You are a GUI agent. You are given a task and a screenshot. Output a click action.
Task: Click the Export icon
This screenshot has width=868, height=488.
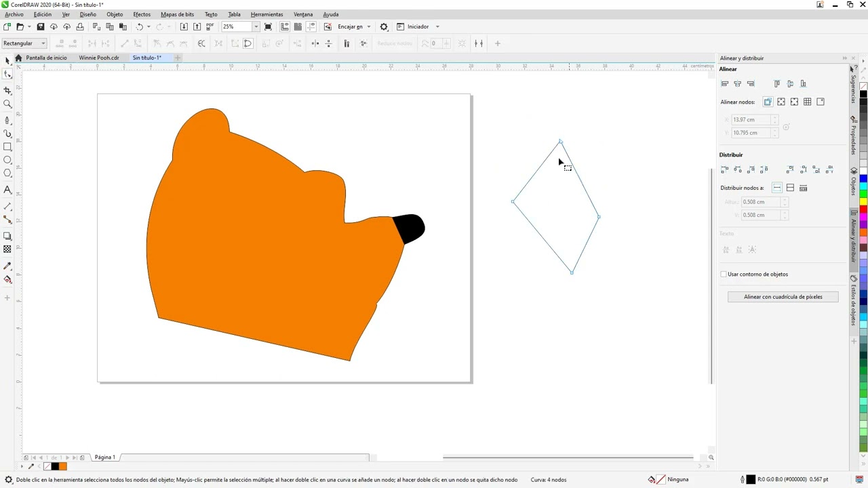pyautogui.click(x=197, y=26)
